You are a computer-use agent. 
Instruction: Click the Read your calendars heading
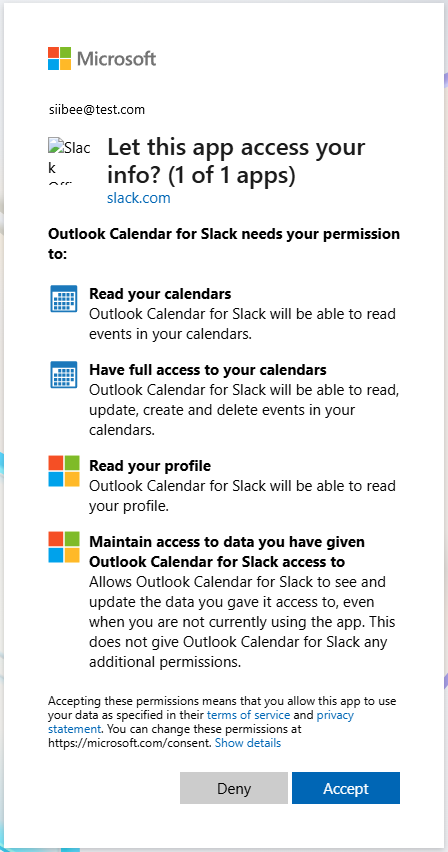click(x=160, y=294)
